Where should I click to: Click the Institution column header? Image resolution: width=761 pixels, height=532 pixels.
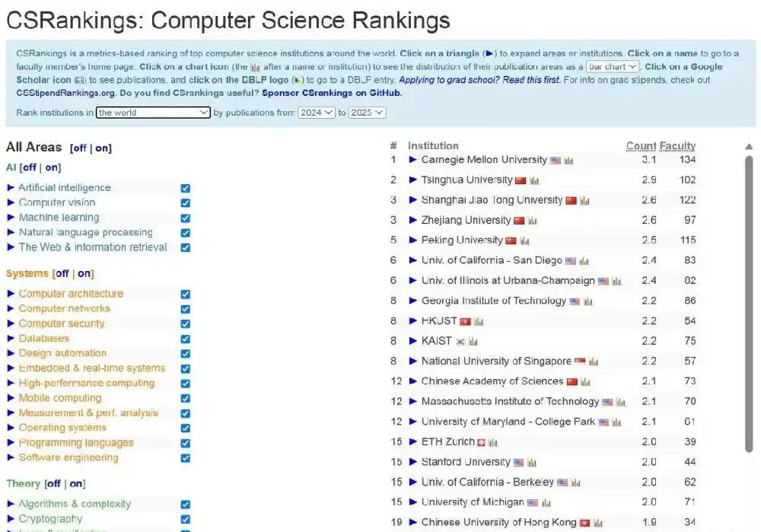pos(433,145)
